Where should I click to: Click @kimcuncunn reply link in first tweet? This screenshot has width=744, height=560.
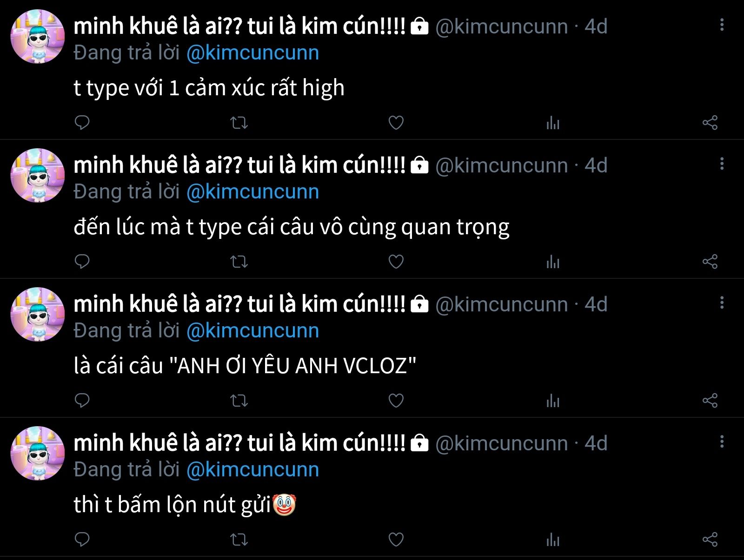252,53
